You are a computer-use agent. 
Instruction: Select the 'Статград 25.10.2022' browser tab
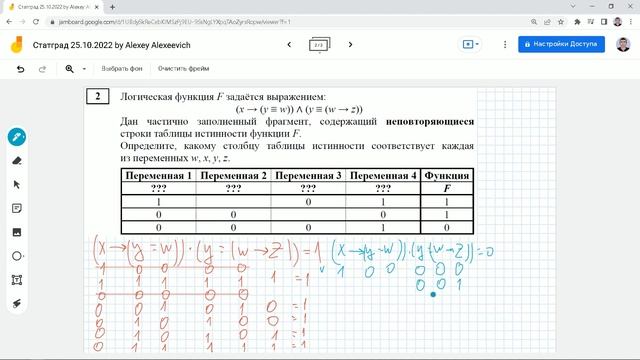coord(53,7)
